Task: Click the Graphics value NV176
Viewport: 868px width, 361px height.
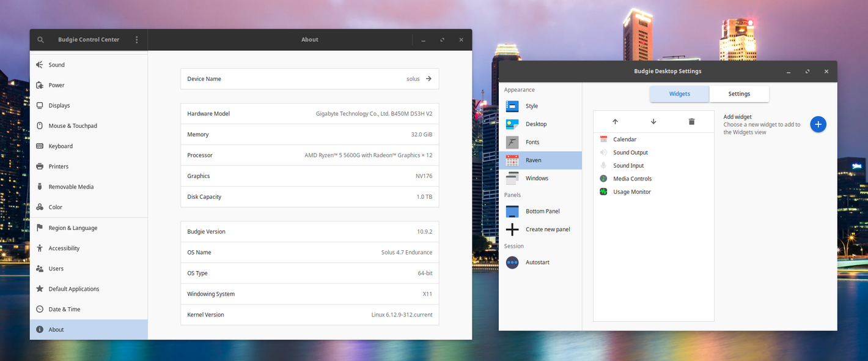Action: tap(424, 176)
